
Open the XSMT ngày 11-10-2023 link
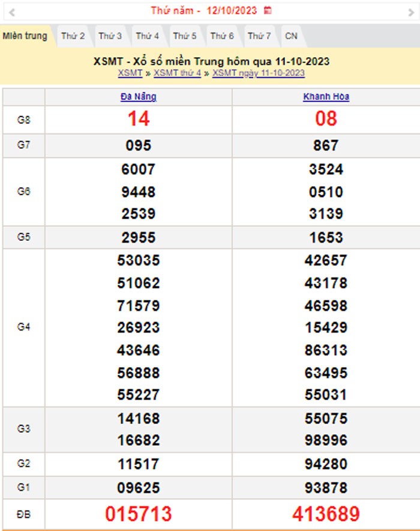pyautogui.click(x=258, y=73)
